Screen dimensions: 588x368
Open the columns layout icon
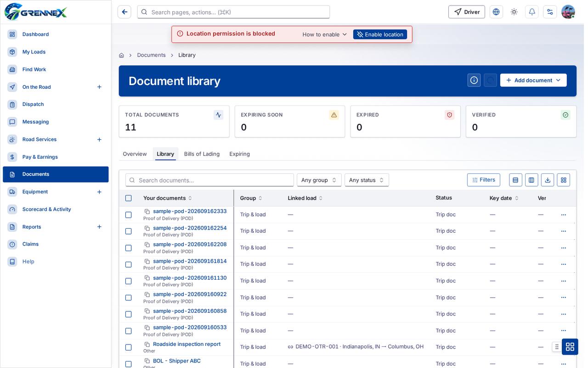tap(531, 180)
